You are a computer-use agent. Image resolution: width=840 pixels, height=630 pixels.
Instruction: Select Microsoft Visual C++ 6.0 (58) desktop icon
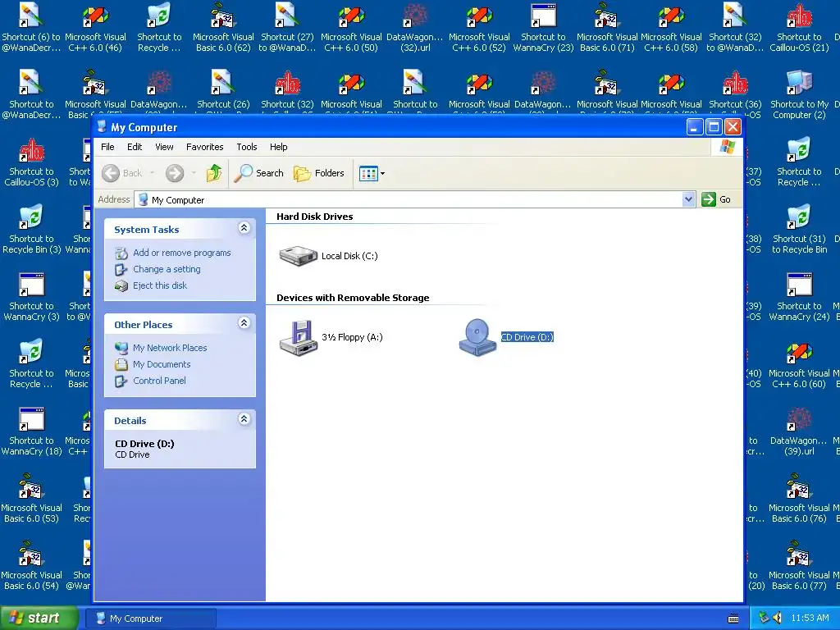(x=671, y=28)
